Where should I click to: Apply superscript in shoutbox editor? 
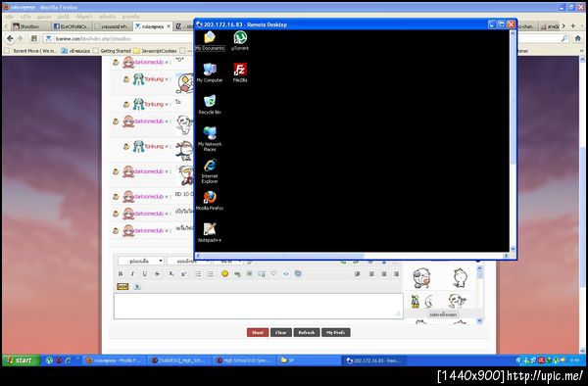[183, 274]
